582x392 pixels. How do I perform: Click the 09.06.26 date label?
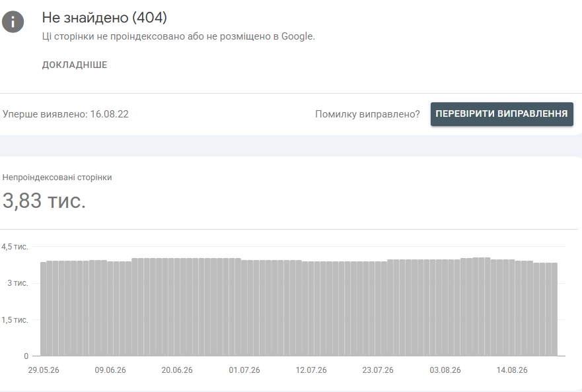[110, 370]
